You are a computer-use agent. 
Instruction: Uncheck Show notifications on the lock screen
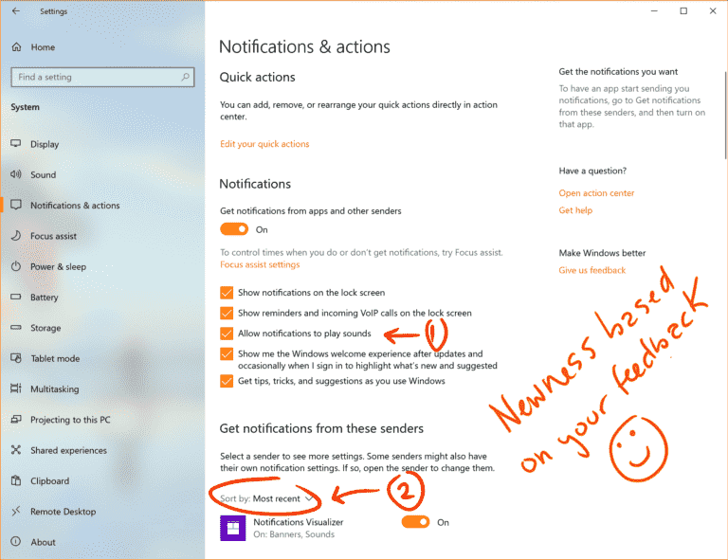(227, 292)
